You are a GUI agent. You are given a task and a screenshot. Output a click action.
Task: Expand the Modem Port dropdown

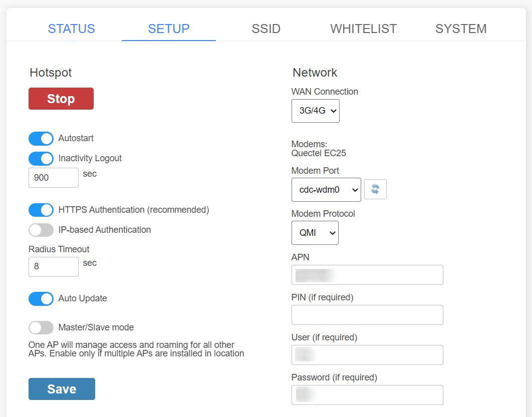326,190
